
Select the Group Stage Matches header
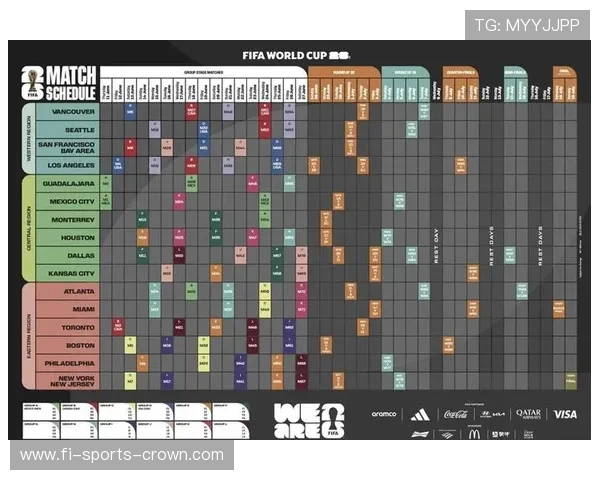[204, 72]
